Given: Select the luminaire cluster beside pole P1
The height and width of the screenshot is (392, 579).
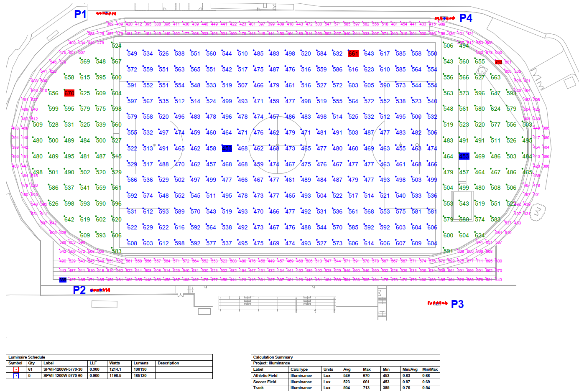Looking at the screenshot, I should tap(106, 13).
